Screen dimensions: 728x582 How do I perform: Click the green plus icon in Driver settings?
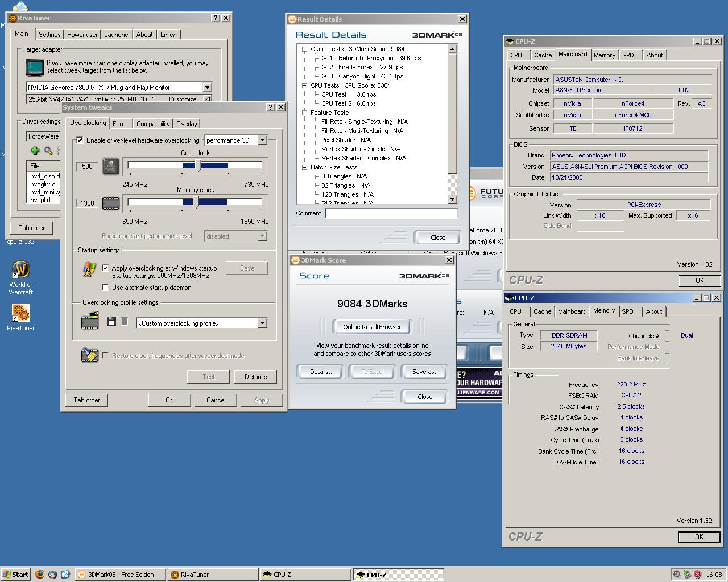(x=35, y=151)
